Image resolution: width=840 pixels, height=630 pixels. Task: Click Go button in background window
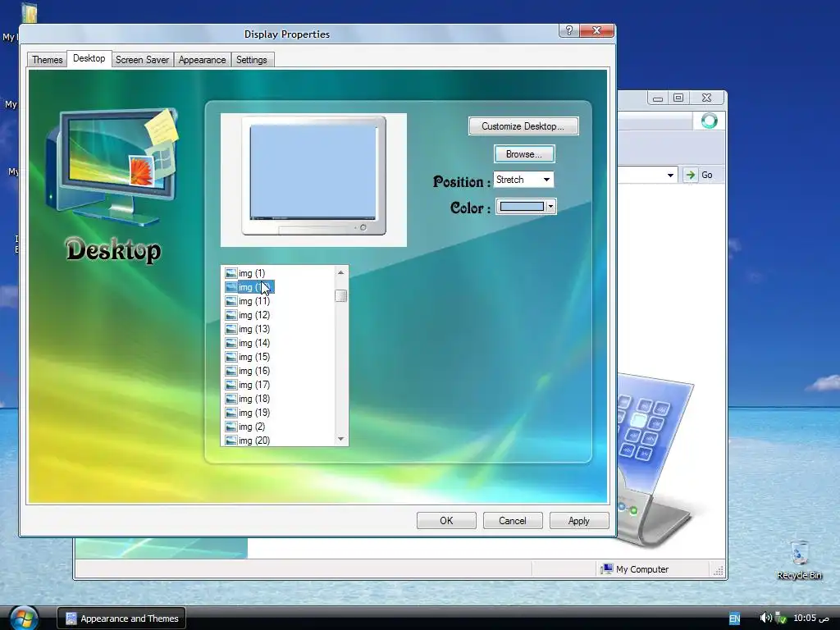pyautogui.click(x=701, y=176)
